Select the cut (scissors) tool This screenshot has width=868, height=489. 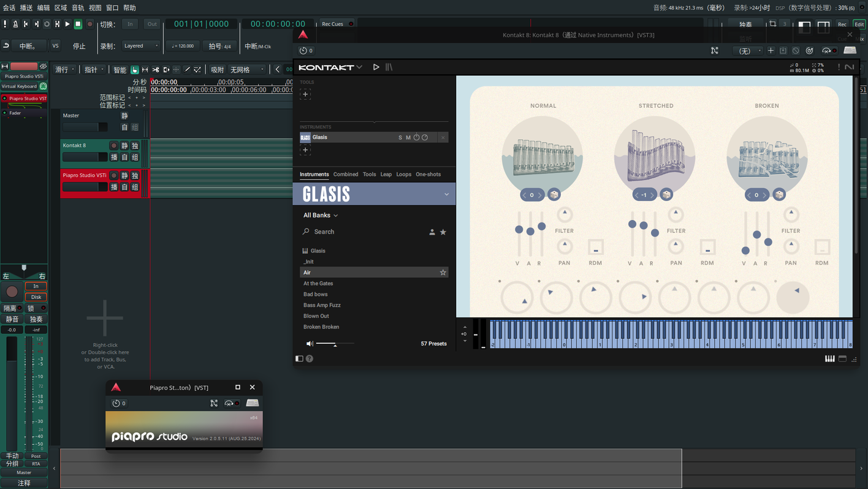pos(156,70)
